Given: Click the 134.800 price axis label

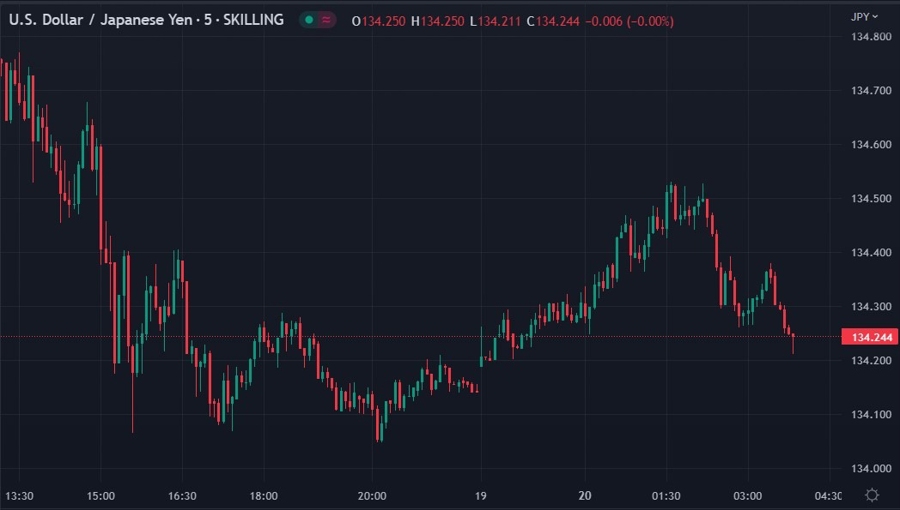Looking at the screenshot, I should [871, 37].
